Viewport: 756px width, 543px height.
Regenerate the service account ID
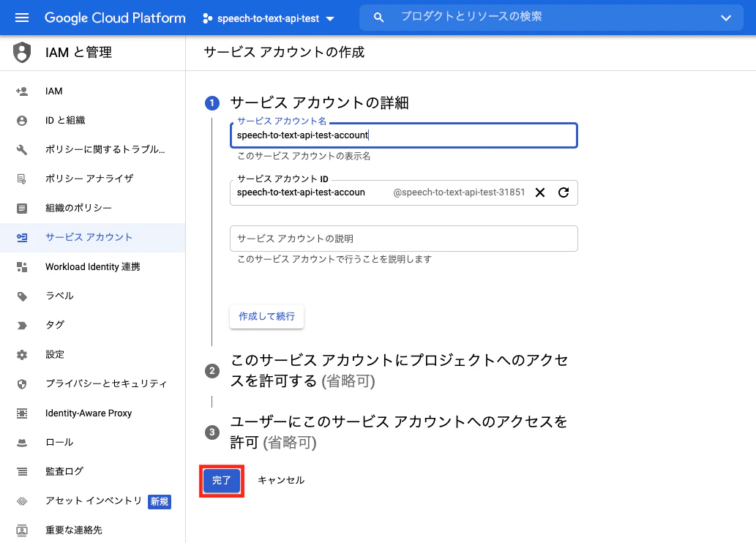(x=563, y=192)
